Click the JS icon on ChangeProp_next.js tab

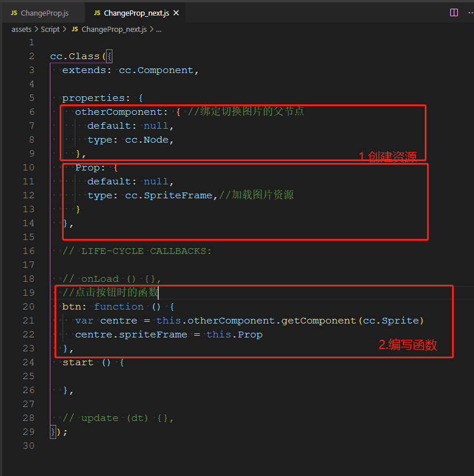pos(97,13)
